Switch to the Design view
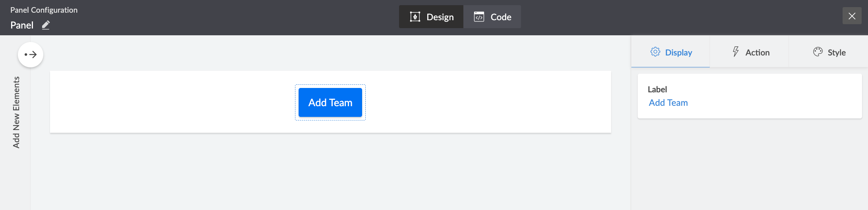The width and height of the screenshot is (868, 210). click(x=432, y=17)
